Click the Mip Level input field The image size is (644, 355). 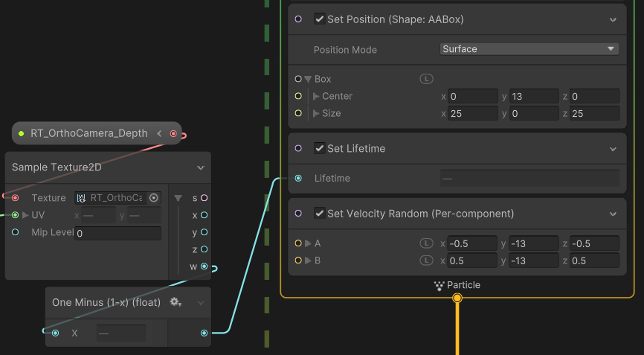(117, 233)
